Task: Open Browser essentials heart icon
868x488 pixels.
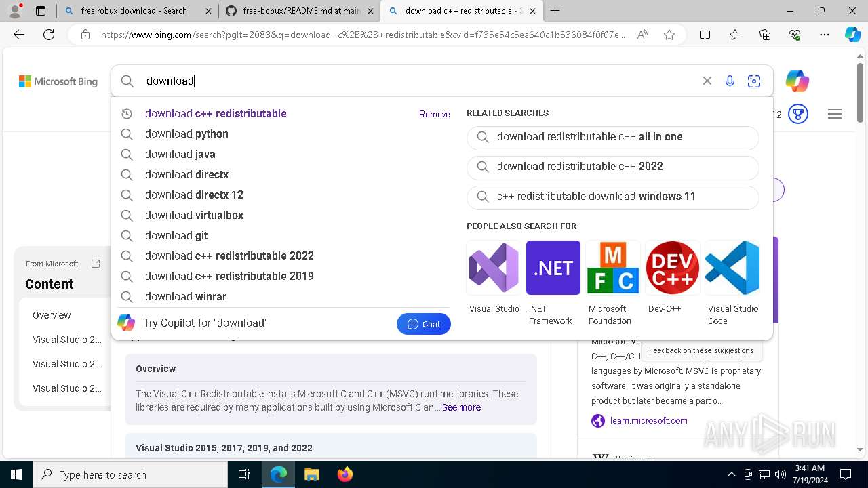Action: click(795, 35)
